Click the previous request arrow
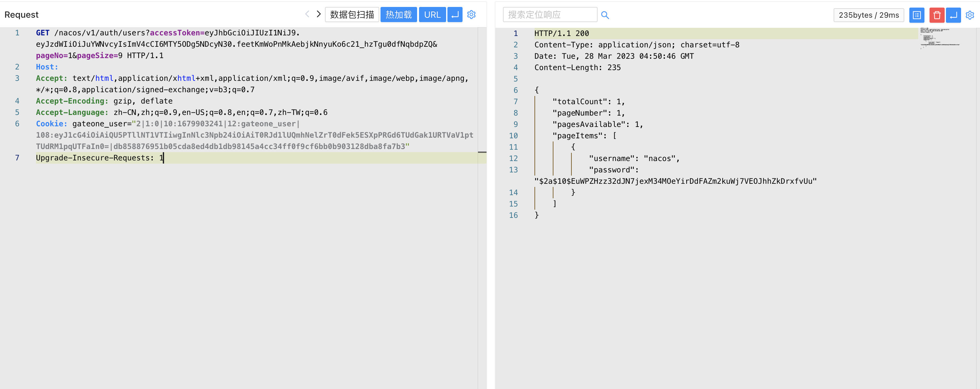Viewport: 980px width, 389px height. (307, 15)
